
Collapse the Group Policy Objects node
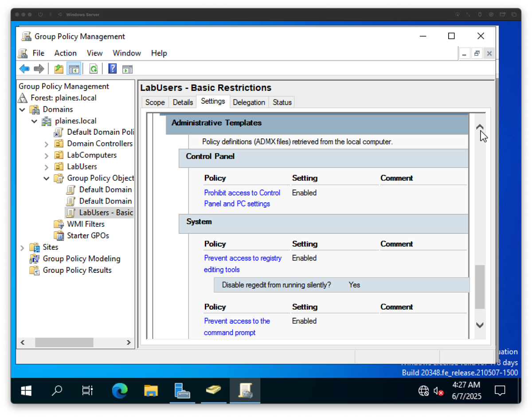[47, 179]
